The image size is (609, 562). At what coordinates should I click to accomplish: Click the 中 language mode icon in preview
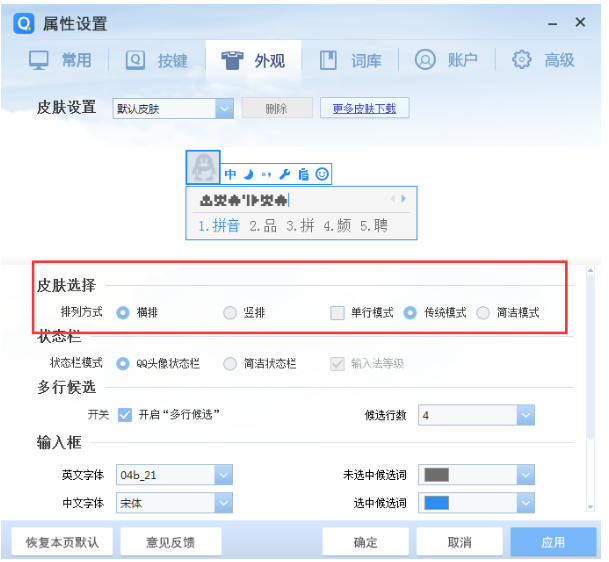(x=230, y=174)
